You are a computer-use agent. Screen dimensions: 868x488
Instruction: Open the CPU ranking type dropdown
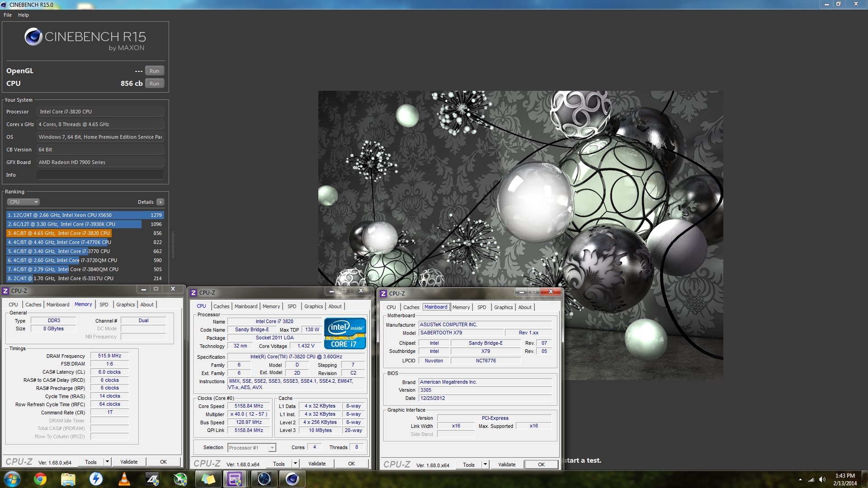pyautogui.click(x=24, y=202)
